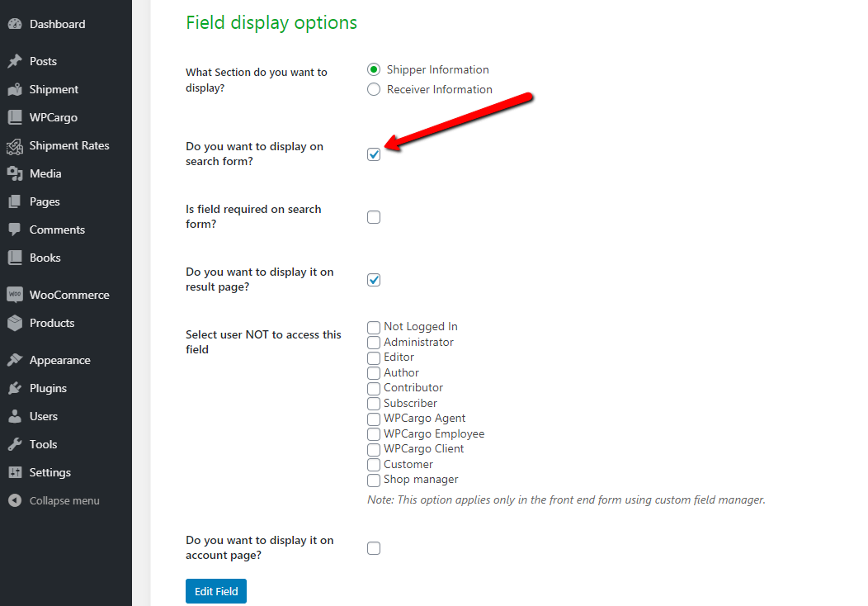Tick the display on account page checkbox
The height and width of the screenshot is (606, 868).
pos(374,548)
